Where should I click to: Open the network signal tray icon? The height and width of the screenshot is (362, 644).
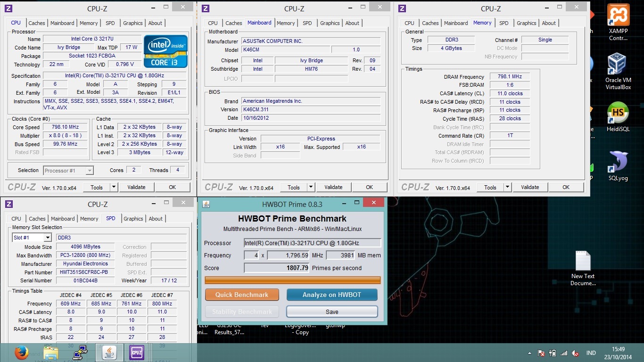564,353
